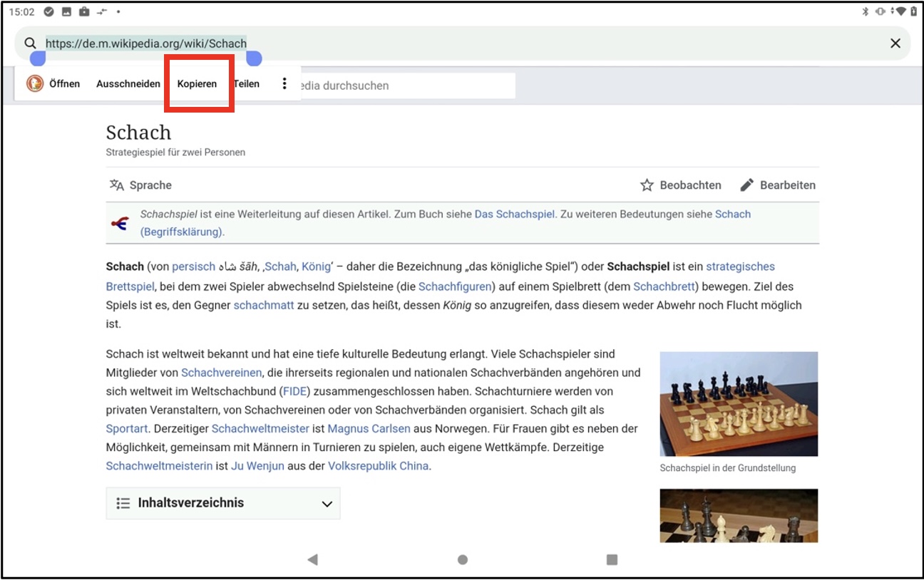Open the Magnus Carlsen link
Screen dimensions: 924x580
pyautogui.click(x=369, y=429)
